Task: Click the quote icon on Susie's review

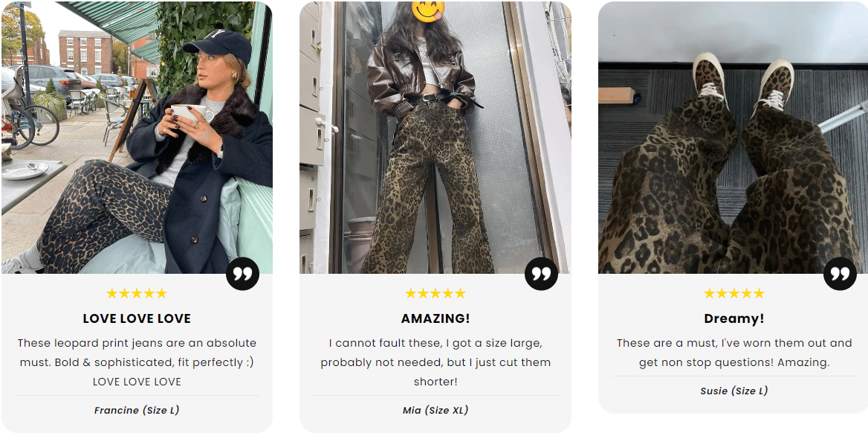Action: [840, 273]
